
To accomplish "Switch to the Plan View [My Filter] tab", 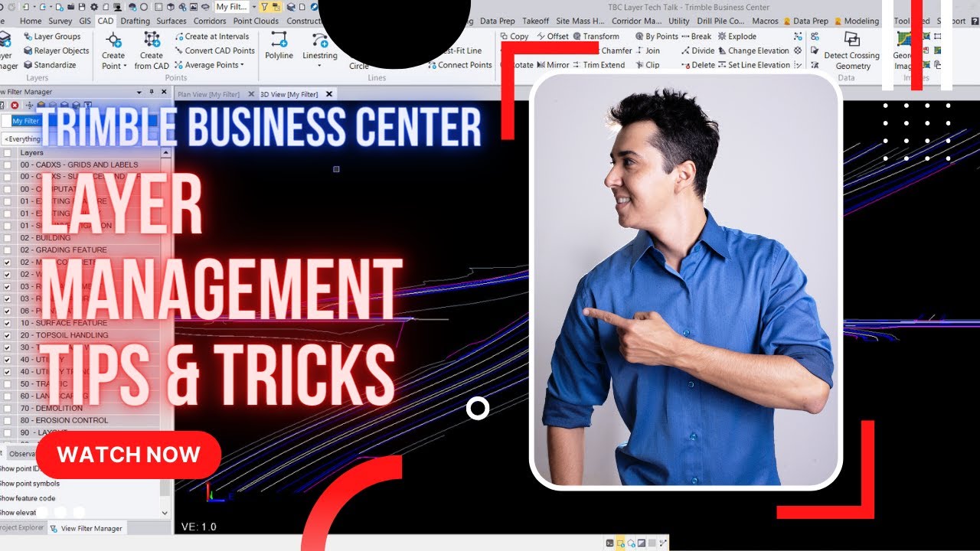I will pos(208,94).
